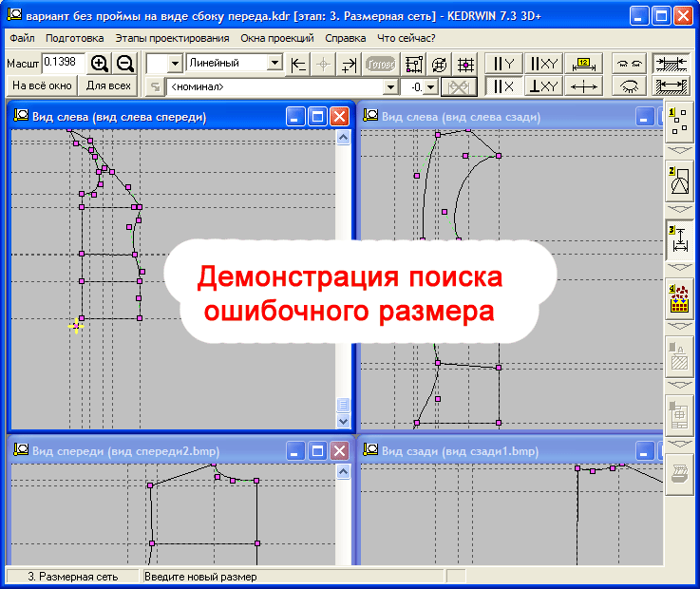The image size is (700, 589).
Task: Click the grayed layout sheet stage icon
Action: pos(679,415)
